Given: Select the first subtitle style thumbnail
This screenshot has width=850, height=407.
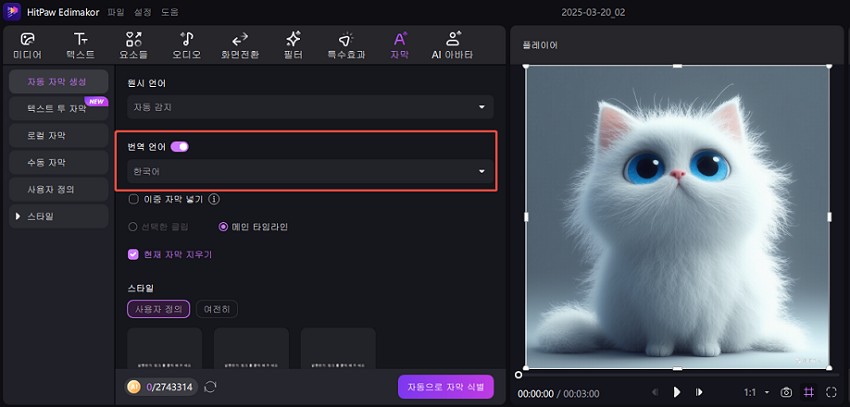Looking at the screenshot, I should tap(165, 348).
